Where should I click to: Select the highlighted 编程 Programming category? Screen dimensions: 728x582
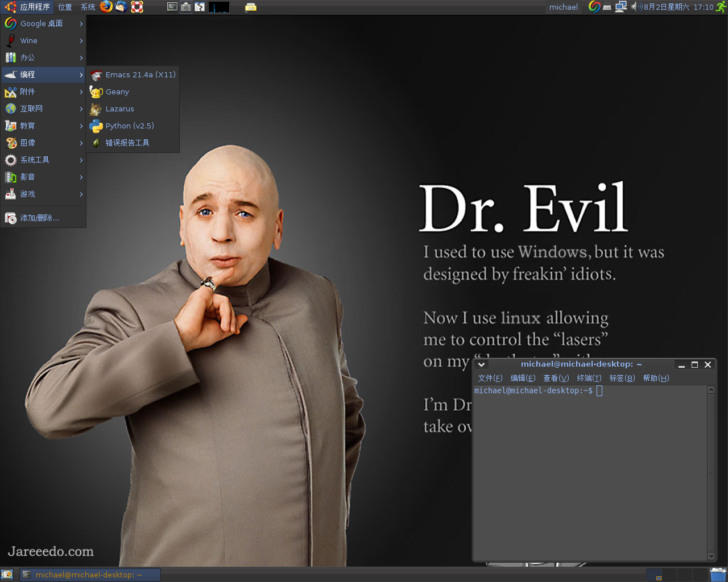pyautogui.click(x=43, y=74)
